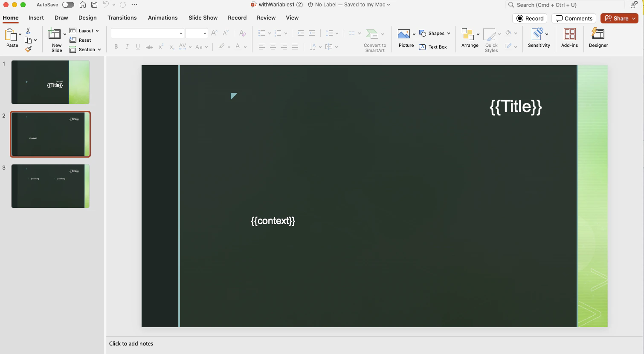The width and height of the screenshot is (644, 354).
Task: Click Decrease Indent icon
Action: point(300,33)
